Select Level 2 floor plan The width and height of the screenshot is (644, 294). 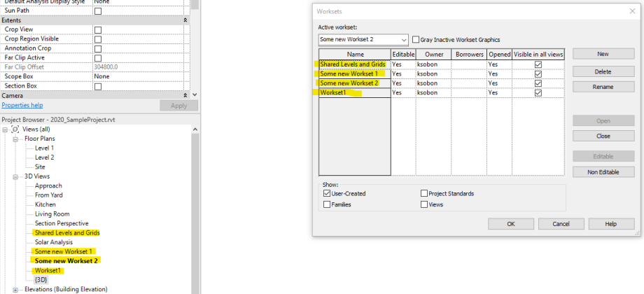(x=44, y=157)
